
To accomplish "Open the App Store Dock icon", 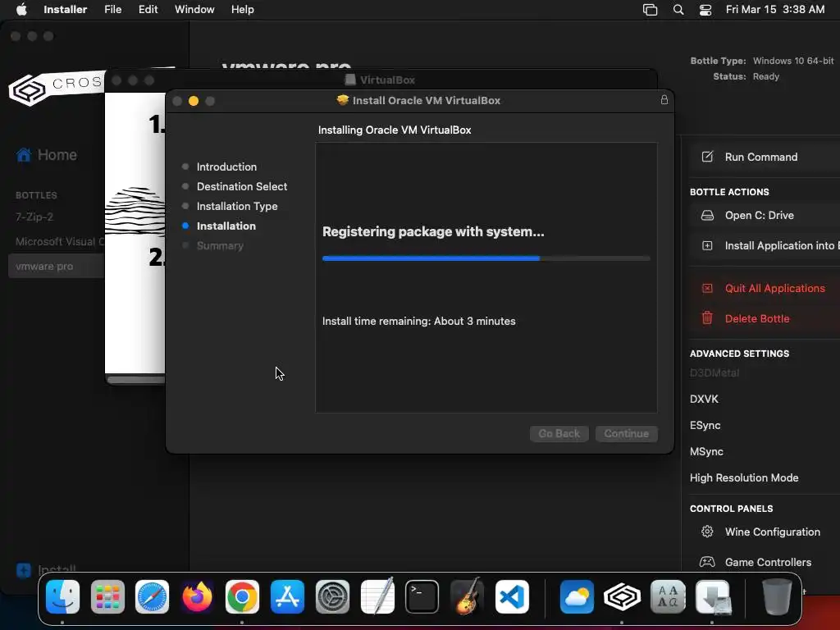I will (287, 596).
